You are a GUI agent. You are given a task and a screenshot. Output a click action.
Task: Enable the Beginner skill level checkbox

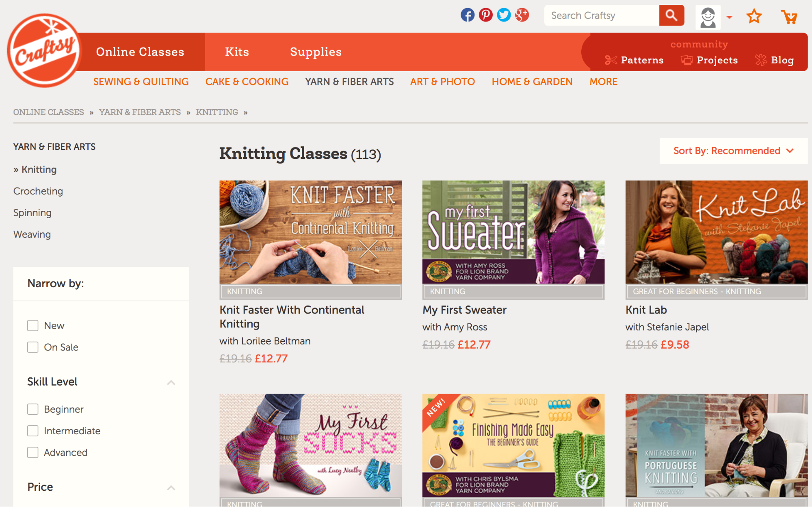pos(33,409)
